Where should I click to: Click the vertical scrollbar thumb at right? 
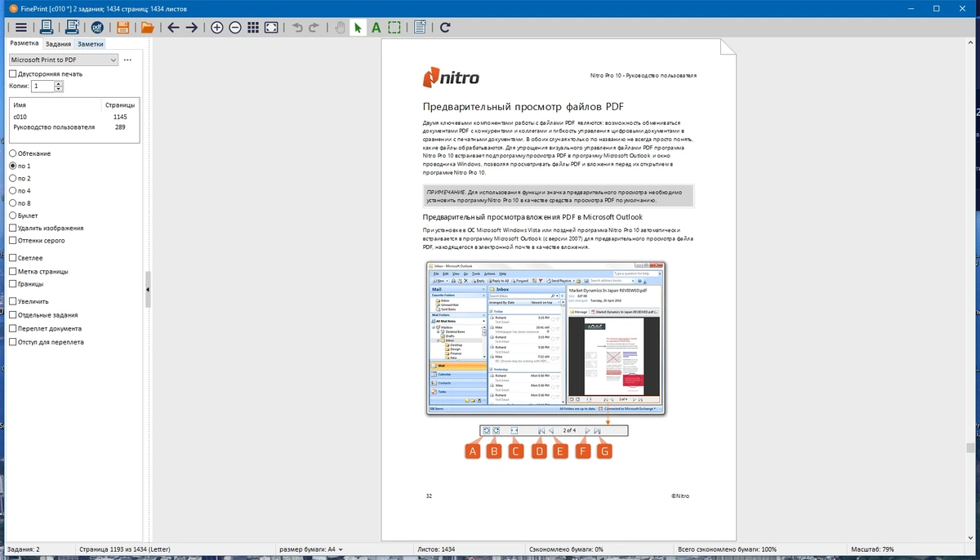[x=971, y=447]
